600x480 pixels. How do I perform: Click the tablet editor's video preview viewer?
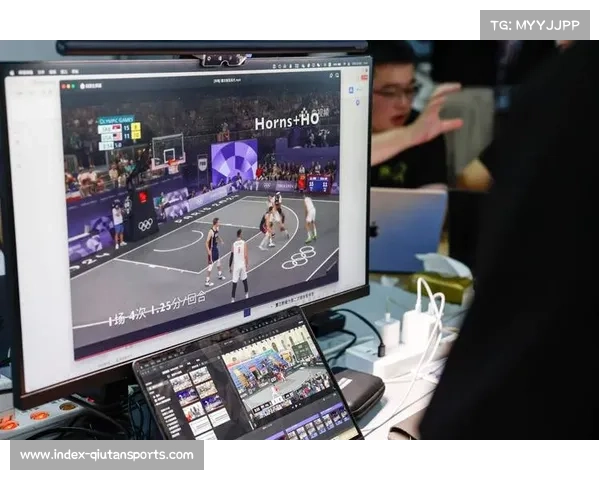click(x=276, y=373)
